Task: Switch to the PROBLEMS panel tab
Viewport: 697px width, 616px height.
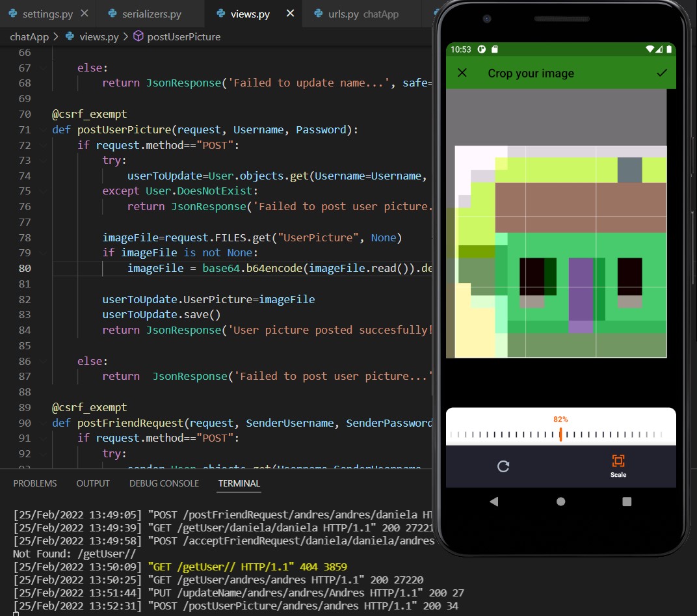Action: coord(35,483)
